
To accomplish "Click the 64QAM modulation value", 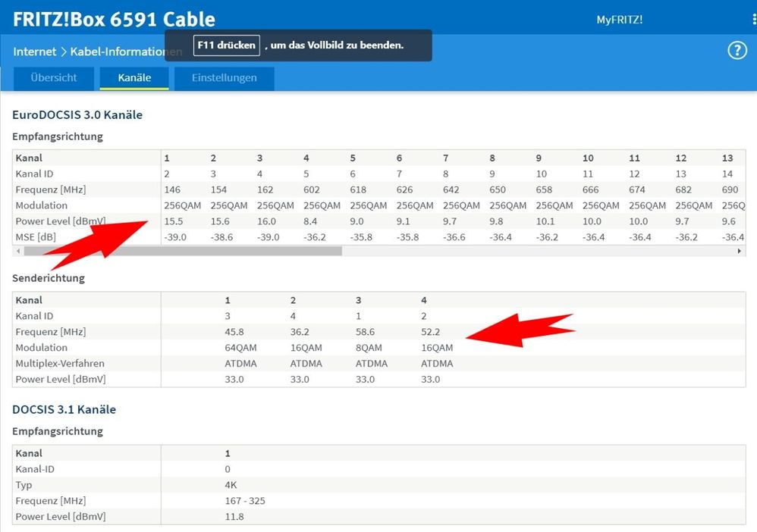I will 241,348.
